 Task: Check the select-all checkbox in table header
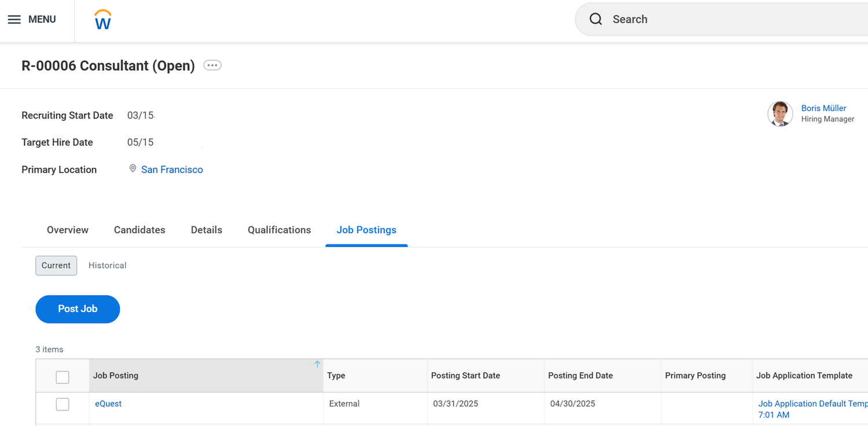(x=62, y=377)
